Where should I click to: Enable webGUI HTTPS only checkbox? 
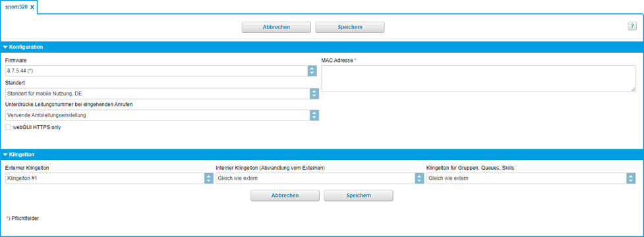(x=8, y=128)
